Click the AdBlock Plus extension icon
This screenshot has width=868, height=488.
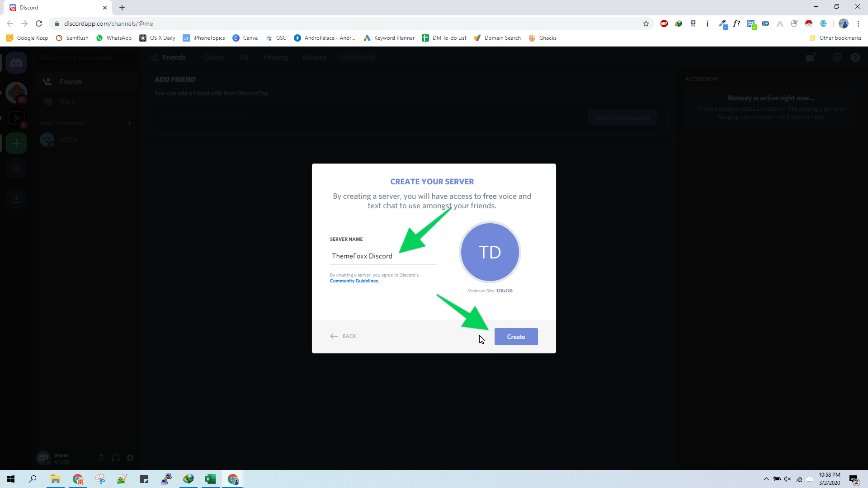click(664, 23)
